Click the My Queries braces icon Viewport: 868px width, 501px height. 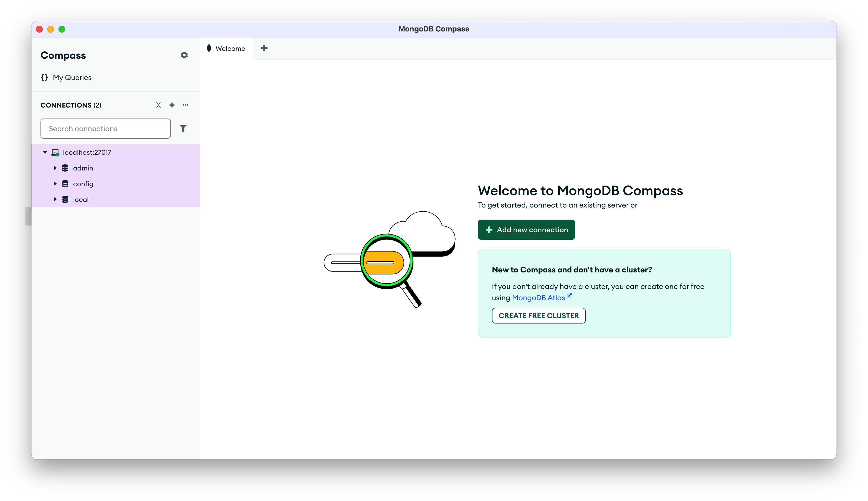[44, 78]
